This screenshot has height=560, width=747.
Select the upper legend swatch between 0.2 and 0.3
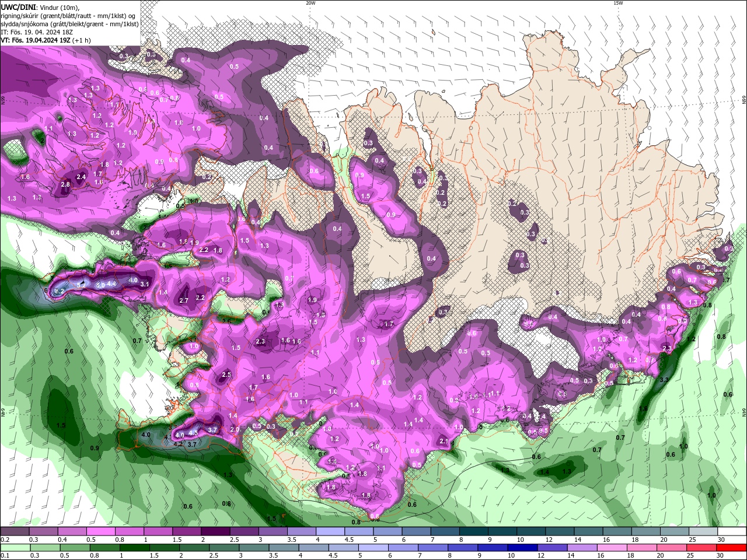15,531
